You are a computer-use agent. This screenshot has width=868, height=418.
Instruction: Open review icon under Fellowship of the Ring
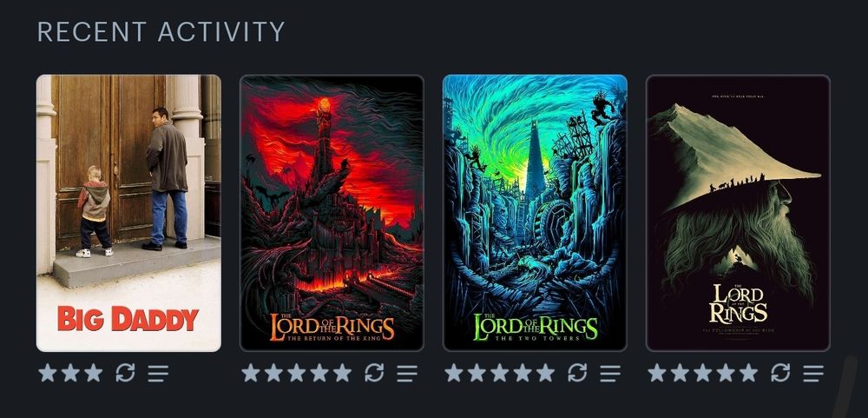813,373
